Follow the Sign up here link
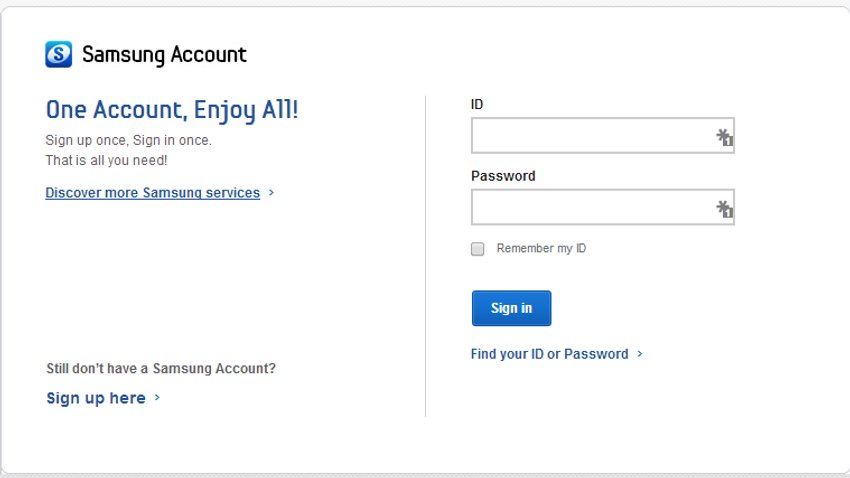The height and width of the screenshot is (478, 850). pos(96,398)
